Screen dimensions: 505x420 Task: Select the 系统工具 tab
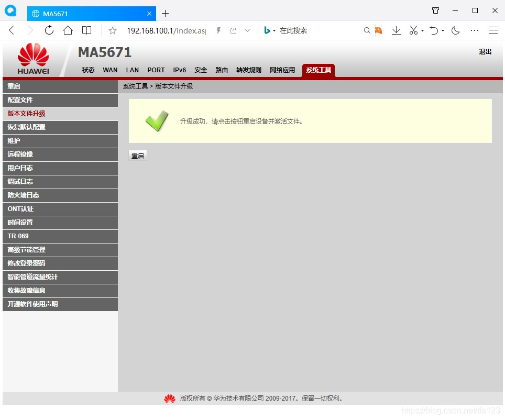tap(319, 70)
